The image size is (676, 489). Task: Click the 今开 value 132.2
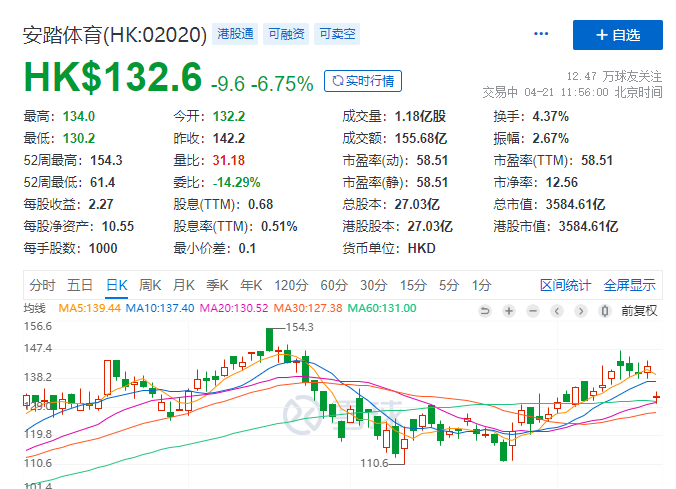(x=229, y=116)
